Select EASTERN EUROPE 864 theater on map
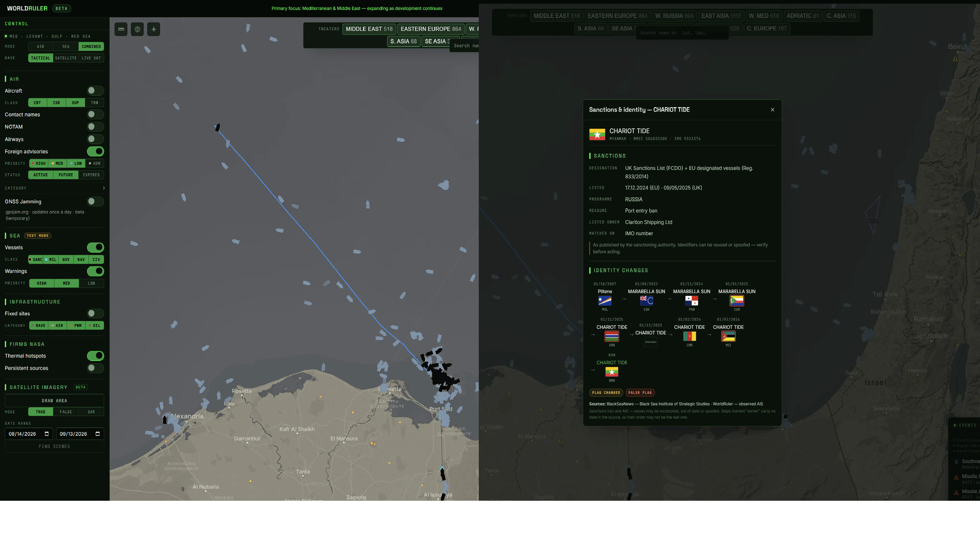Screen dimensions: 980x551 431,29
